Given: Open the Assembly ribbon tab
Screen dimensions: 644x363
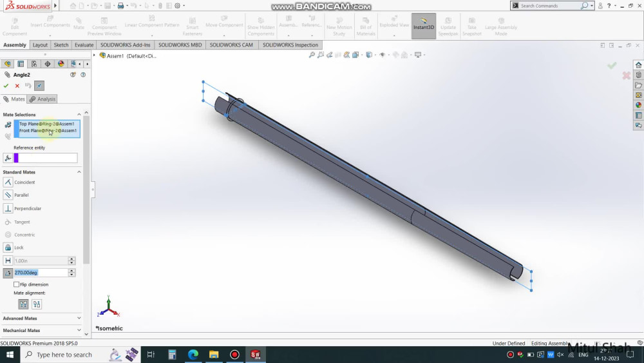Looking at the screenshot, I should tap(15, 44).
